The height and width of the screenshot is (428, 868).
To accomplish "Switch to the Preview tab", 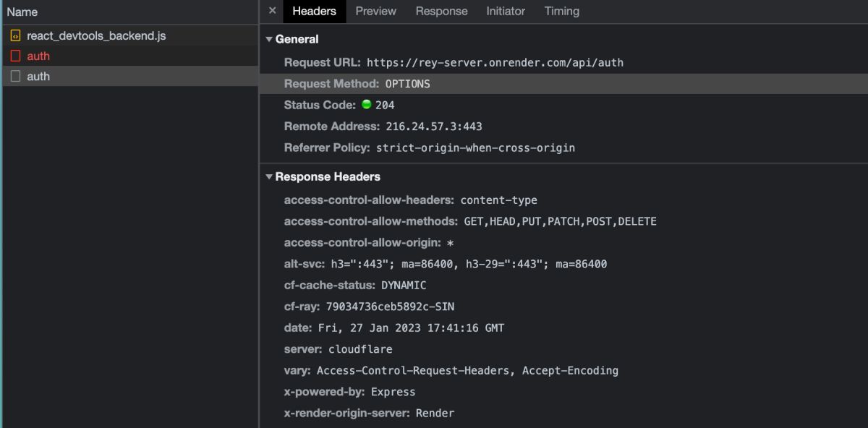I will (375, 11).
